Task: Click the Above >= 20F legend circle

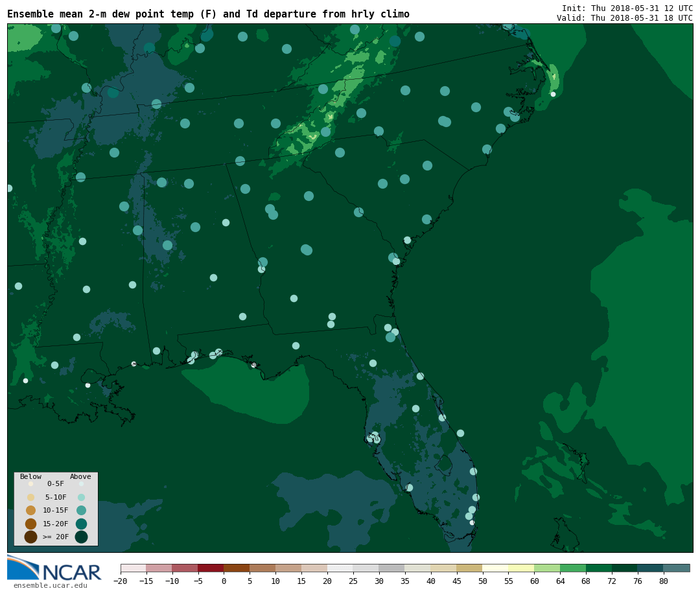Action: (81, 537)
